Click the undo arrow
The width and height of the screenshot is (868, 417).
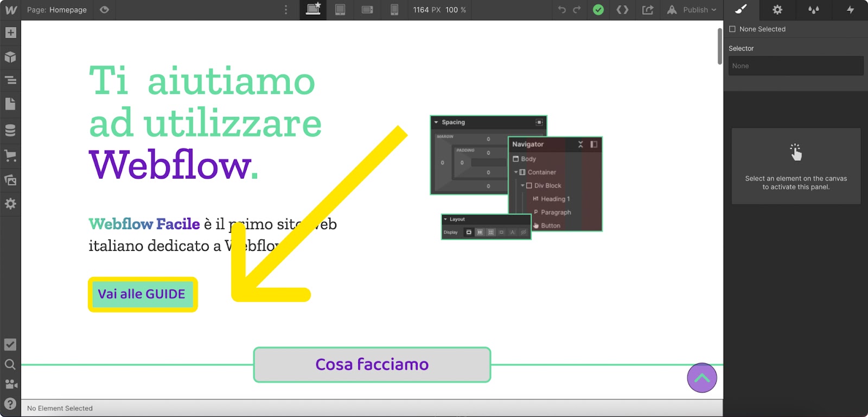coord(562,10)
